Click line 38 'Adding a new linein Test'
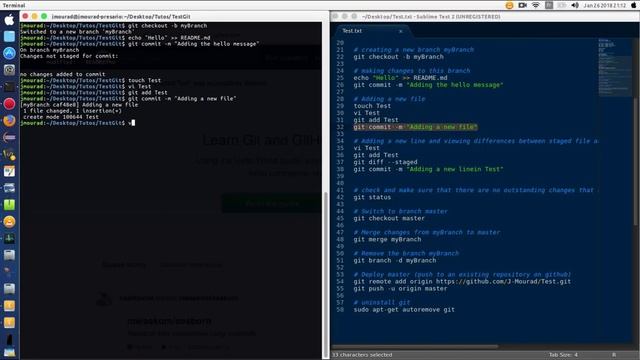Image resolution: width=640 pixels, height=360 pixels. point(428,169)
